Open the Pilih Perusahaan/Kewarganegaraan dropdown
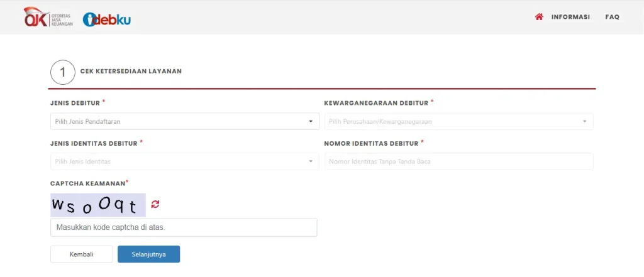This screenshot has height=277, width=644. [453, 121]
